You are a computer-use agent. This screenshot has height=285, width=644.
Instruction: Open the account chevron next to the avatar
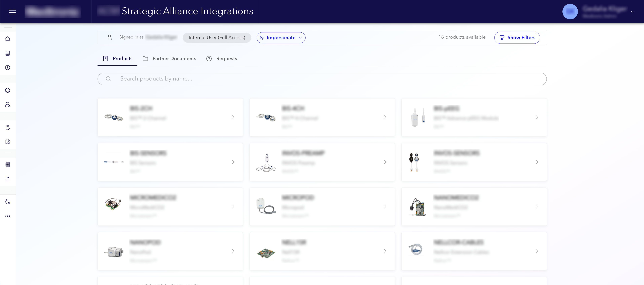tap(633, 11)
